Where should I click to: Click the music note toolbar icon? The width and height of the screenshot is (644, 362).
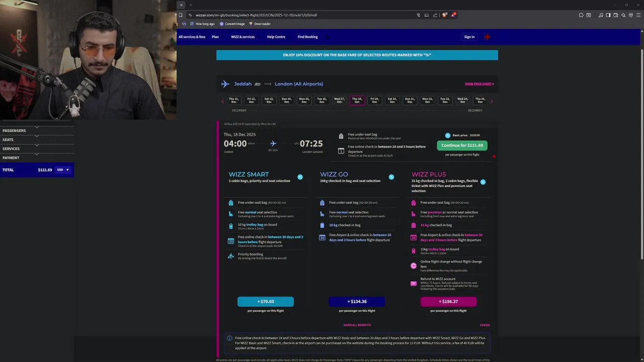[x=601, y=15]
